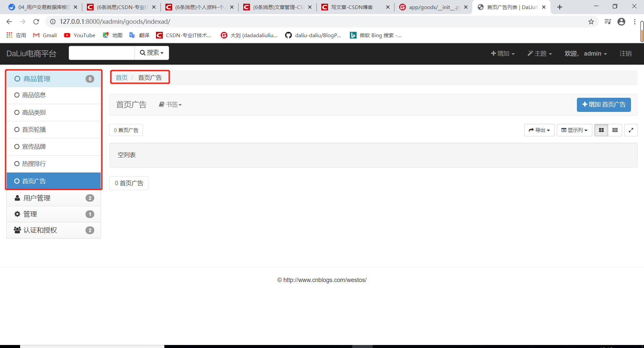Click 注销 to log out
The height and width of the screenshot is (348, 644).
pyautogui.click(x=625, y=54)
